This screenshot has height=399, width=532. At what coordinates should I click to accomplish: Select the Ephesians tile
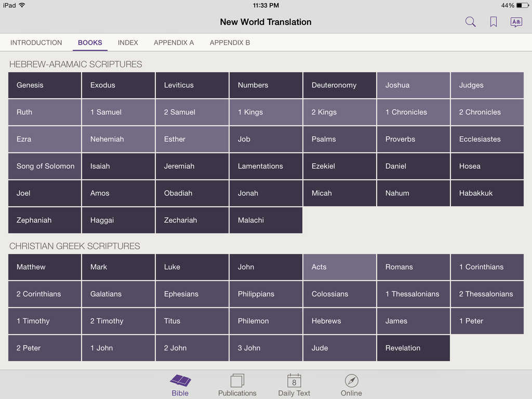192,294
